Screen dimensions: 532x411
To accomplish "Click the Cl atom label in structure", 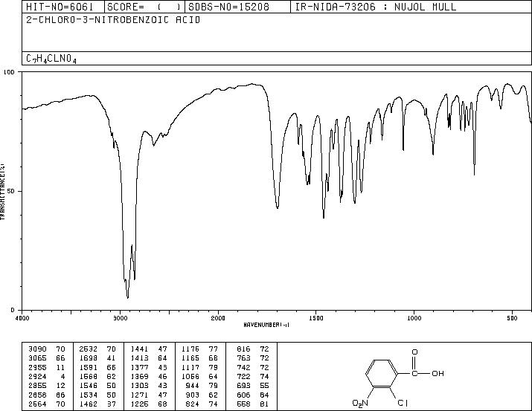I will click(403, 403).
